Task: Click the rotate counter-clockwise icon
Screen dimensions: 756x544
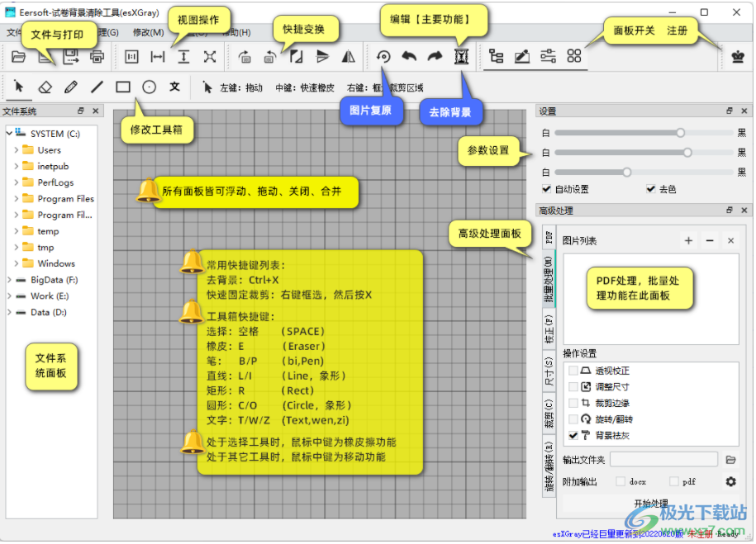Action: click(270, 57)
